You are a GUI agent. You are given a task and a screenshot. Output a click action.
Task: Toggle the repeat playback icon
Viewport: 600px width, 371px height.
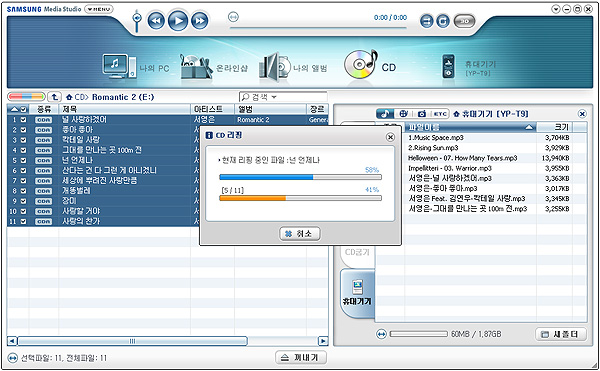click(x=443, y=21)
